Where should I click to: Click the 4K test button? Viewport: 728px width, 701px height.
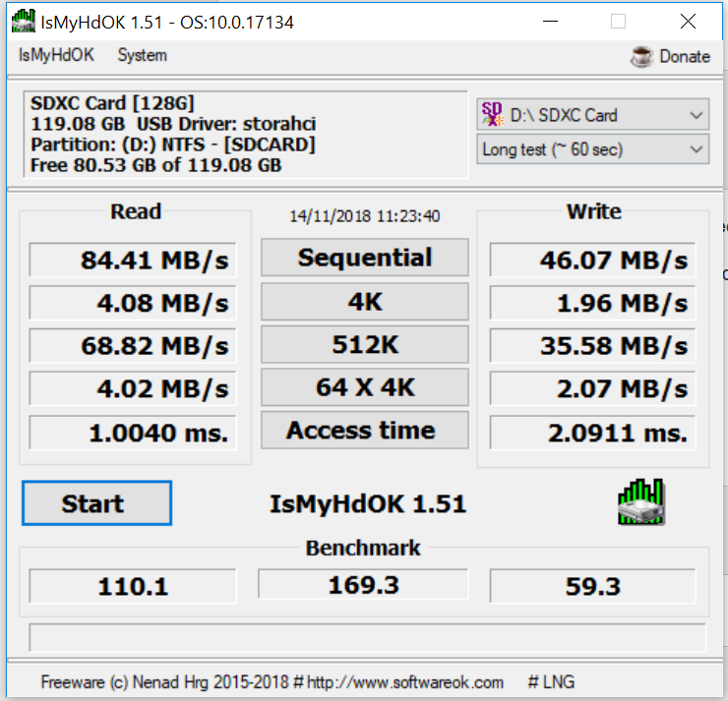[x=365, y=302]
